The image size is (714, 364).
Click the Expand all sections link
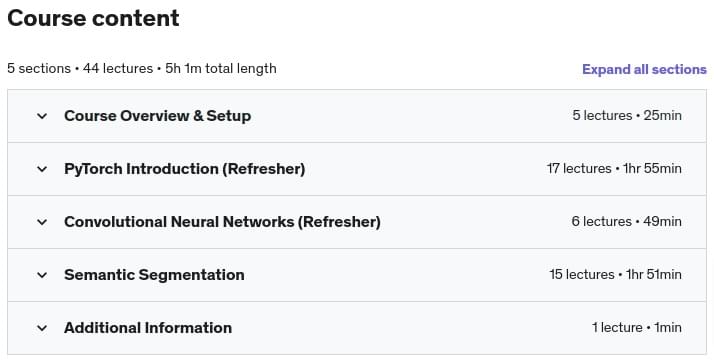tap(644, 69)
